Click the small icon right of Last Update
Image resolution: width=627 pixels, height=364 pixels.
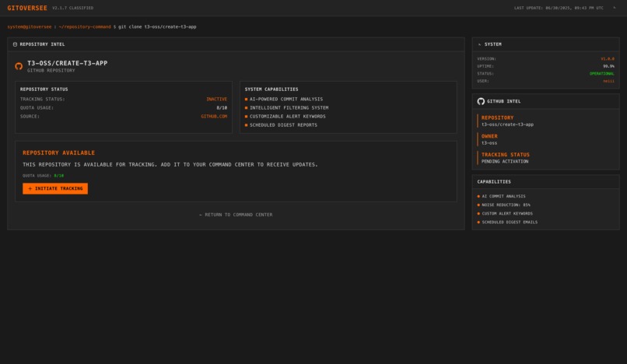click(615, 8)
